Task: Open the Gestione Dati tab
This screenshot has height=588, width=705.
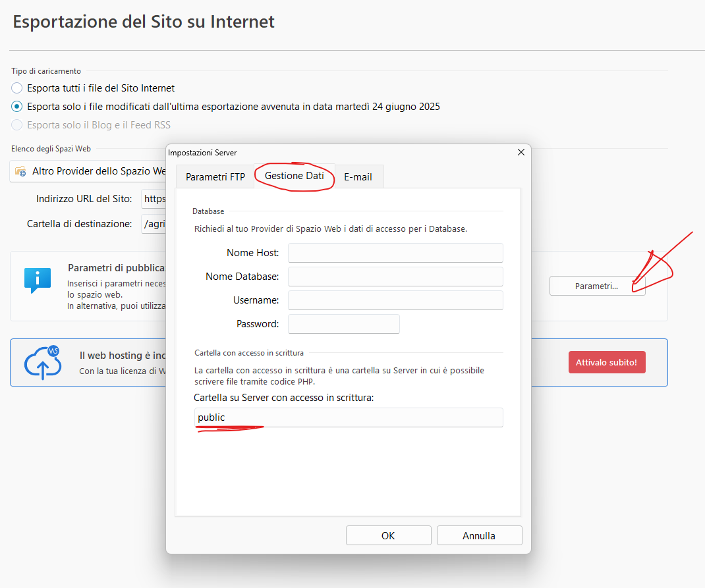Action: tap(294, 176)
